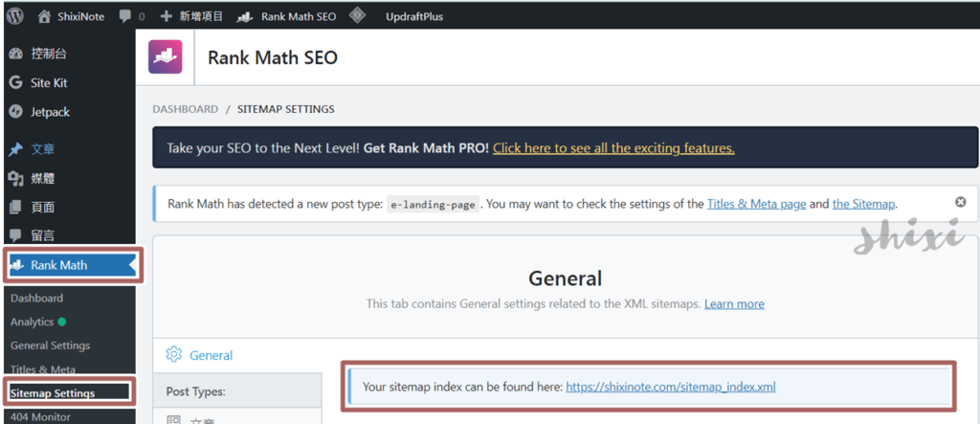Viewport: 980px width, 424px height.
Task: Open 文章 posts menu label
Action: (42, 149)
